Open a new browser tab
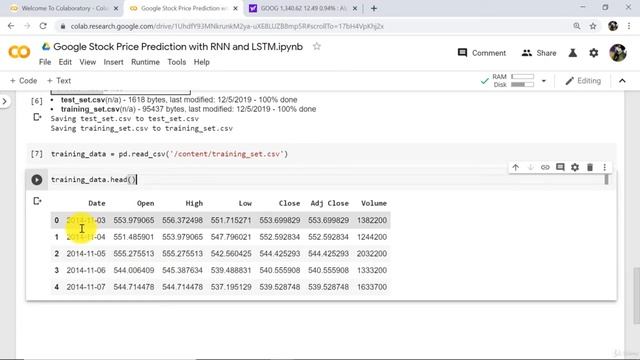The width and height of the screenshot is (640, 360). pyautogui.click(x=373, y=8)
